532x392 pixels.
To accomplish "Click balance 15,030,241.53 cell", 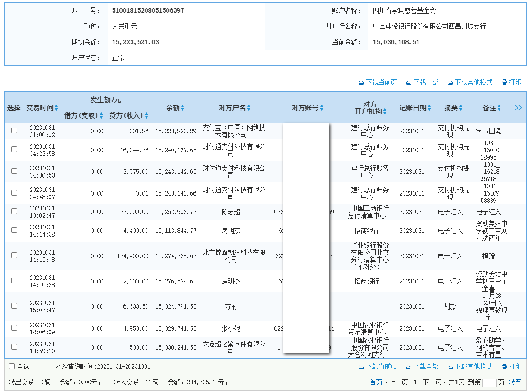I will pyautogui.click(x=176, y=347).
